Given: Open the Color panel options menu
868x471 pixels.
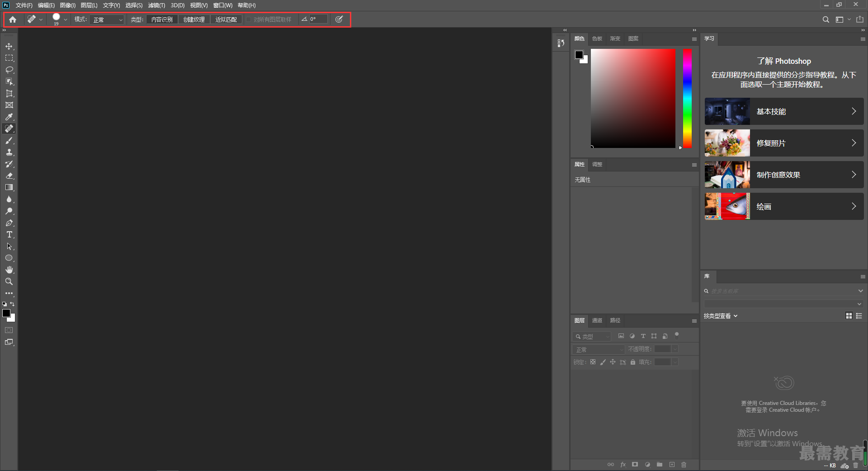Looking at the screenshot, I should coord(694,39).
